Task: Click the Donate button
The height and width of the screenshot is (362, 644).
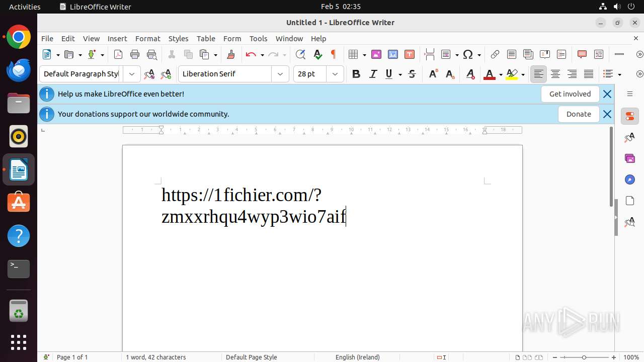Action: 579,114
